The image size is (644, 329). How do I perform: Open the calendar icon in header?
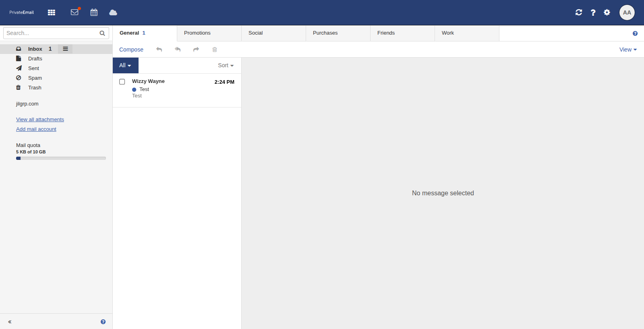[94, 12]
